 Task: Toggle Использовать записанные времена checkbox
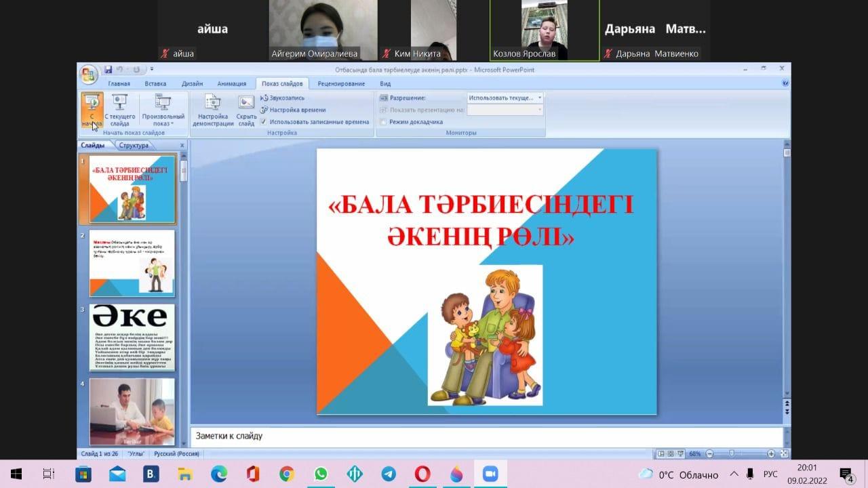[263, 122]
